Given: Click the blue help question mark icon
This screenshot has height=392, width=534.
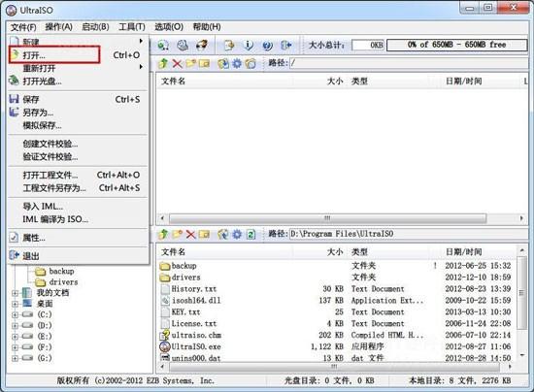Looking at the screenshot, I should click(x=268, y=46).
